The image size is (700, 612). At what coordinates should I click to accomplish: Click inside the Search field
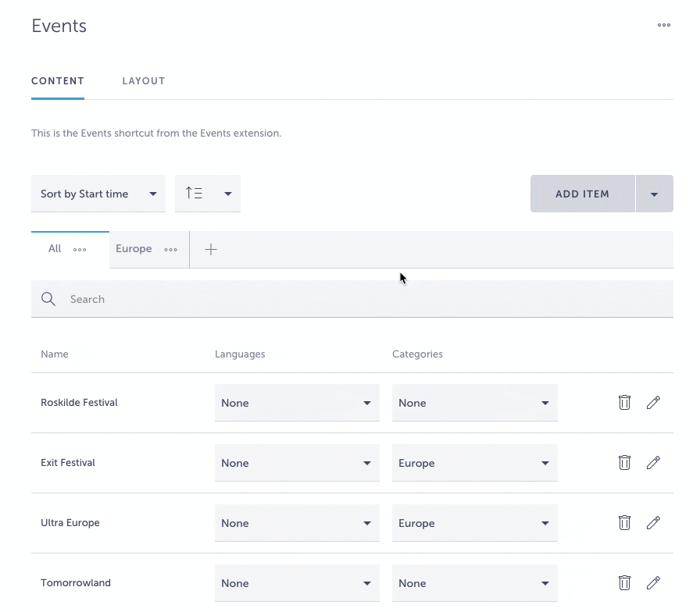(234, 299)
